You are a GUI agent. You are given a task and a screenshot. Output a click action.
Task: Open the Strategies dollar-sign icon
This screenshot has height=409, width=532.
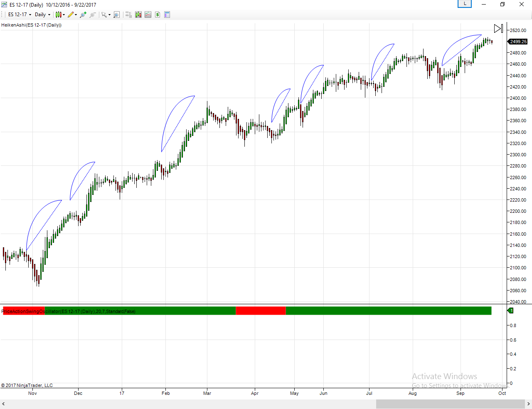point(158,15)
